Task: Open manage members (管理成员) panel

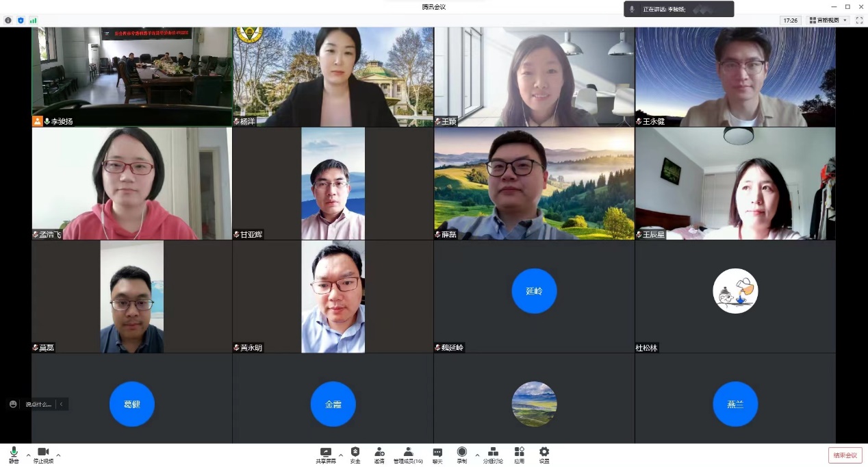Action: [408, 455]
